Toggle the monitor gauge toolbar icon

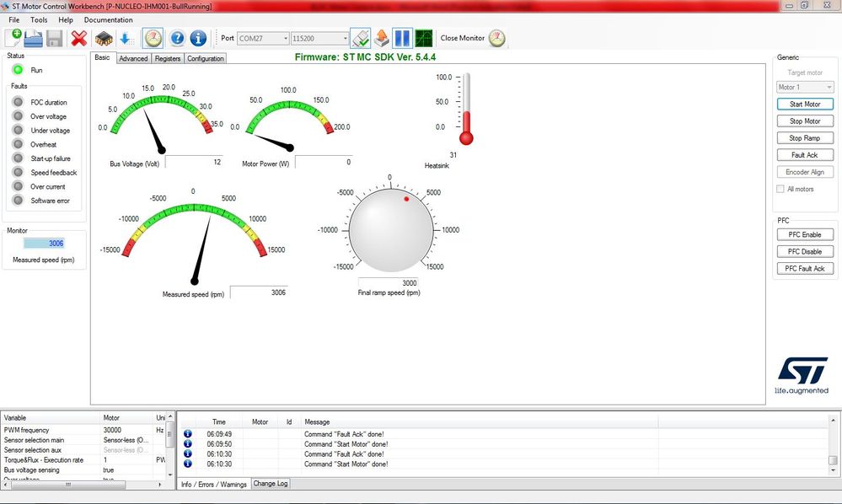pos(153,38)
